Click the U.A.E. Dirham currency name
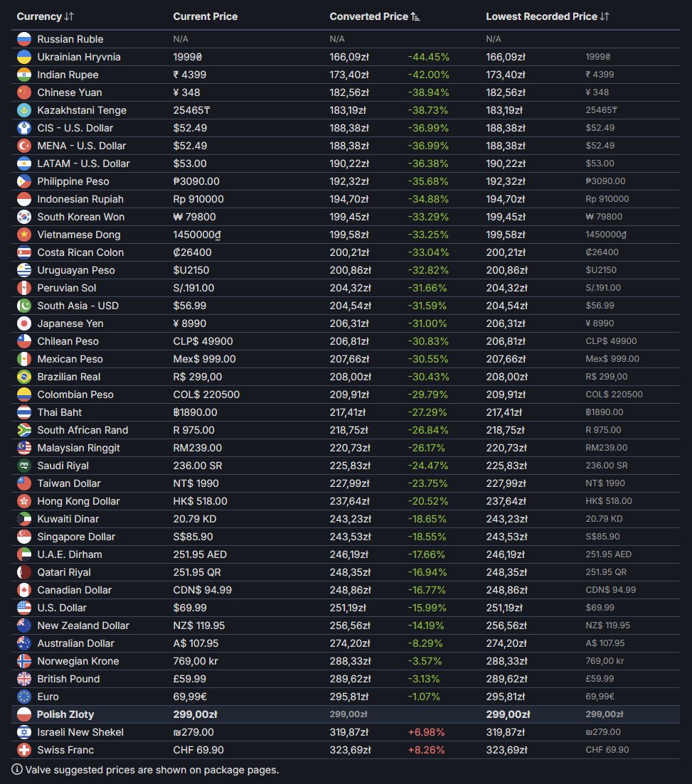The width and height of the screenshot is (692, 784). pos(70,554)
